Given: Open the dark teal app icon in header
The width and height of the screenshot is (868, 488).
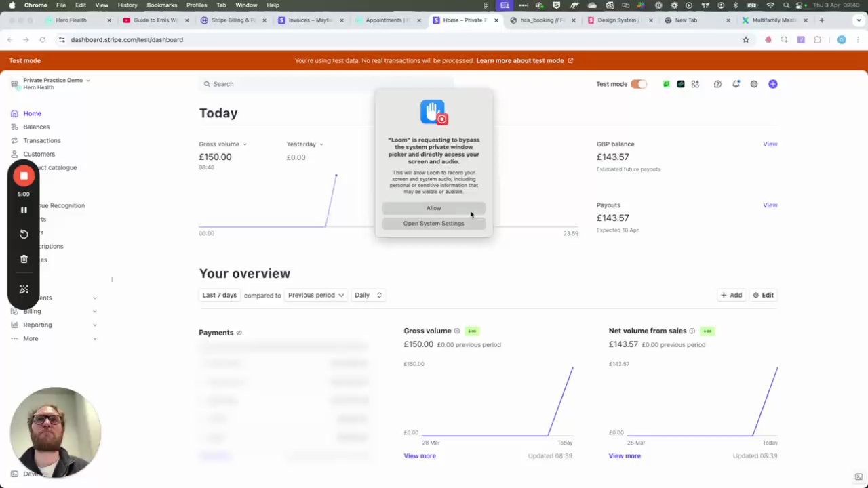Looking at the screenshot, I should 681,84.
